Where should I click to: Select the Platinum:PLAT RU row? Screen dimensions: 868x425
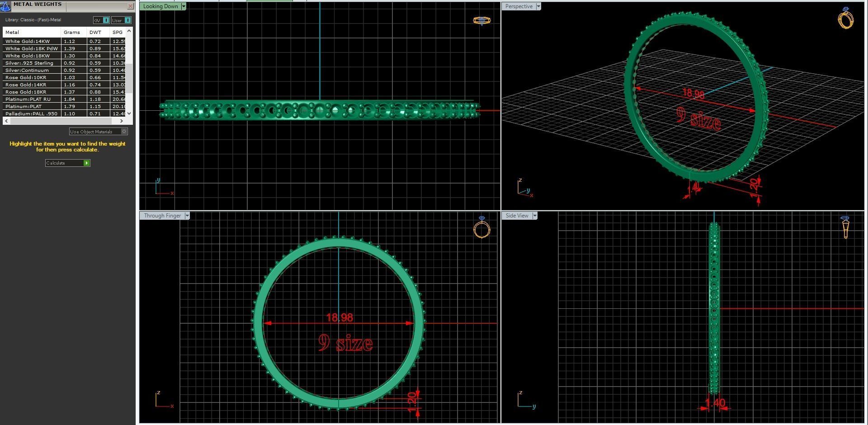click(x=64, y=99)
